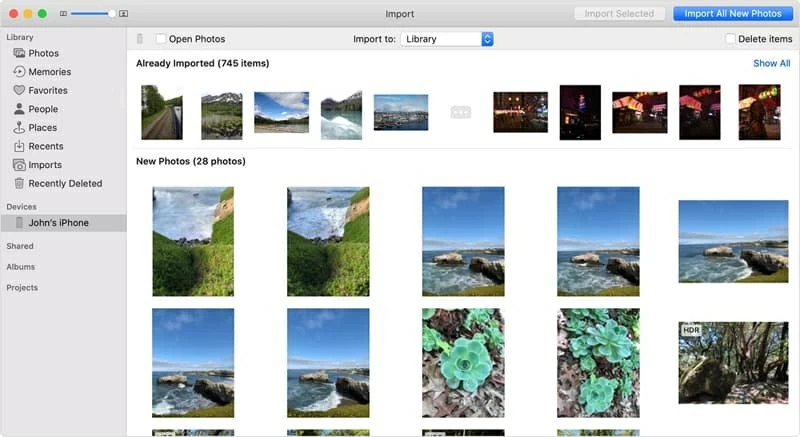Select the Favorites heart icon
This screenshot has height=437, width=800.
(x=19, y=90)
